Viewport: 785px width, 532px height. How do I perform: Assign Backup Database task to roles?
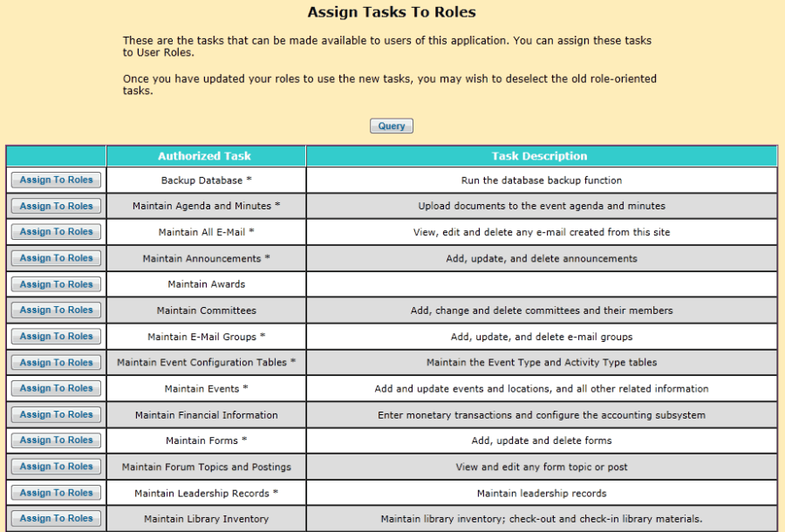pyautogui.click(x=56, y=181)
